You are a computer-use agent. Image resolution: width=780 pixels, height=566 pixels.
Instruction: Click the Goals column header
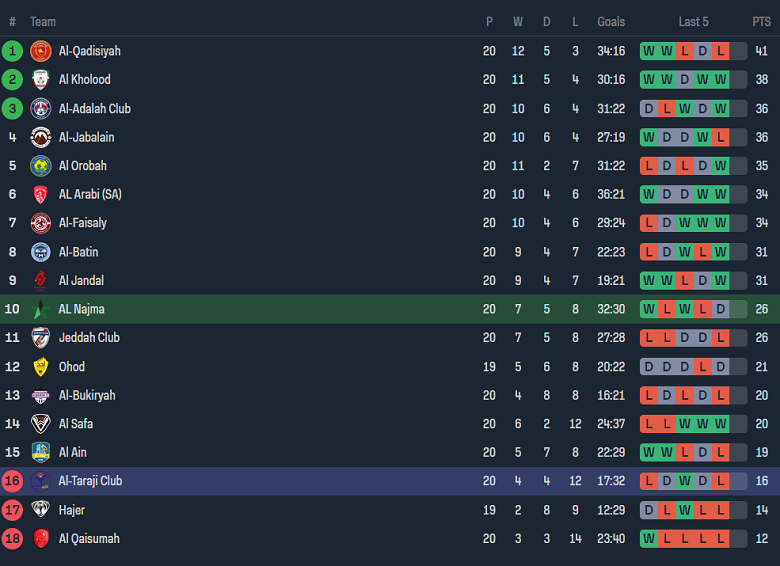(611, 22)
